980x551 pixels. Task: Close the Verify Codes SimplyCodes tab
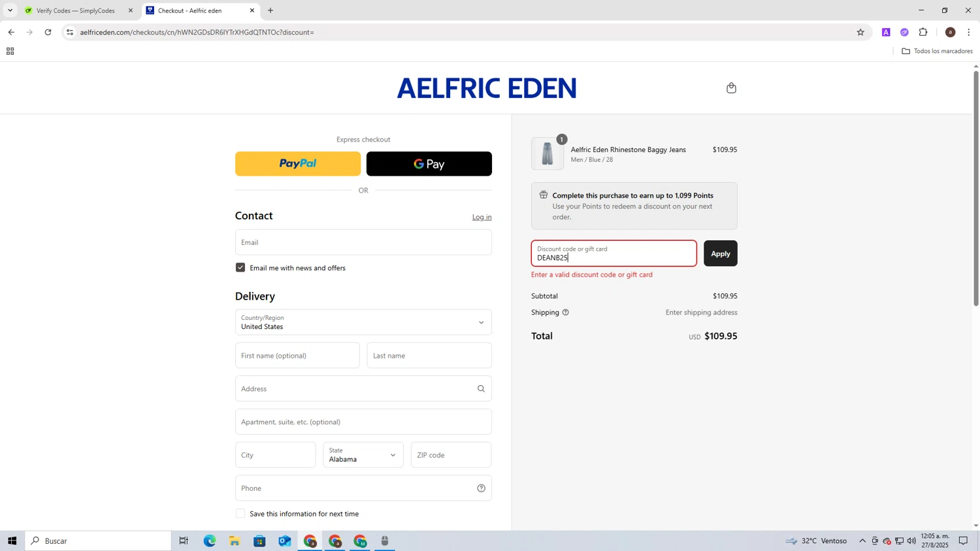131,10
